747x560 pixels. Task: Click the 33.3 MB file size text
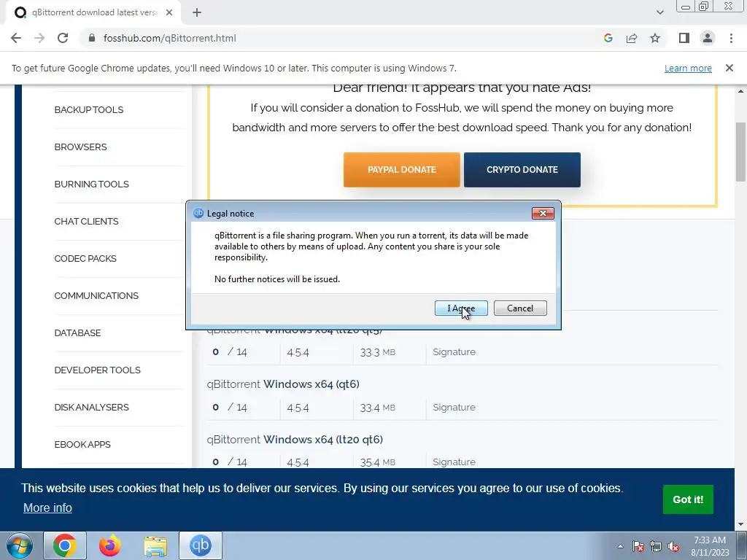[377, 352]
